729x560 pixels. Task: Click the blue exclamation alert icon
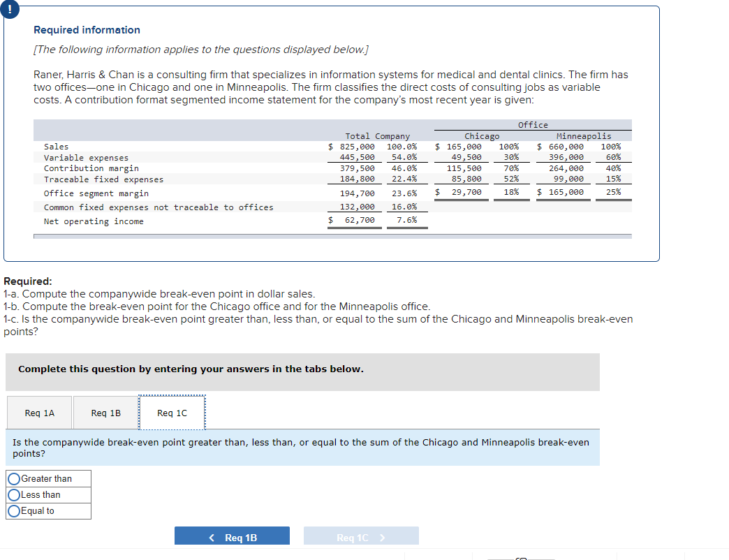tap(9, 8)
